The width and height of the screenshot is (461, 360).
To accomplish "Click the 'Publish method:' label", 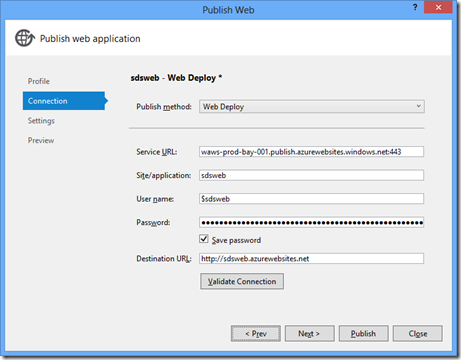I will (164, 107).
